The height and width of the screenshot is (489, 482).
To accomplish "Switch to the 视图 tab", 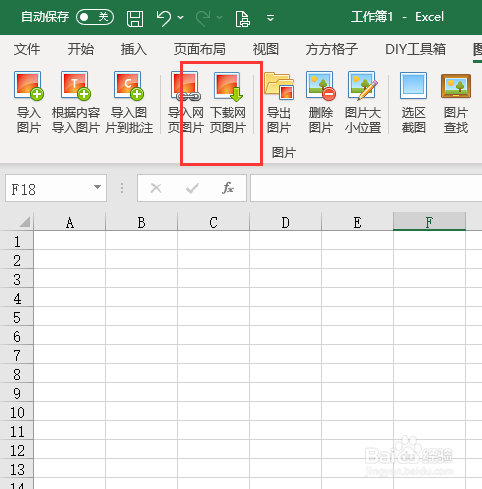I will coord(266,49).
